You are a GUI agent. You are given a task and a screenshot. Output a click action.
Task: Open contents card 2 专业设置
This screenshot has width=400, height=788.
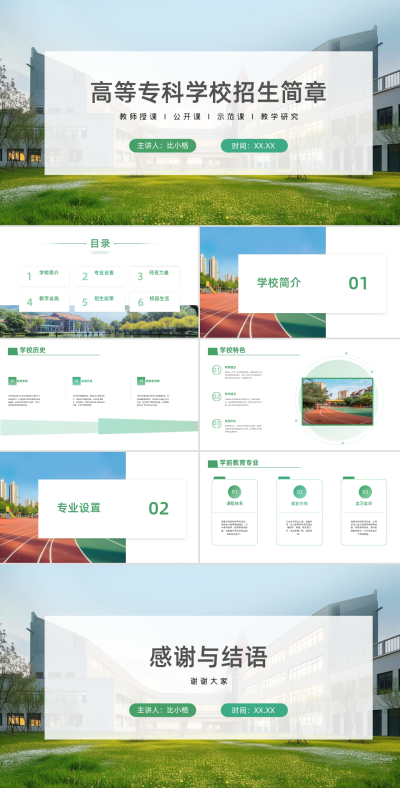tap(99, 276)
